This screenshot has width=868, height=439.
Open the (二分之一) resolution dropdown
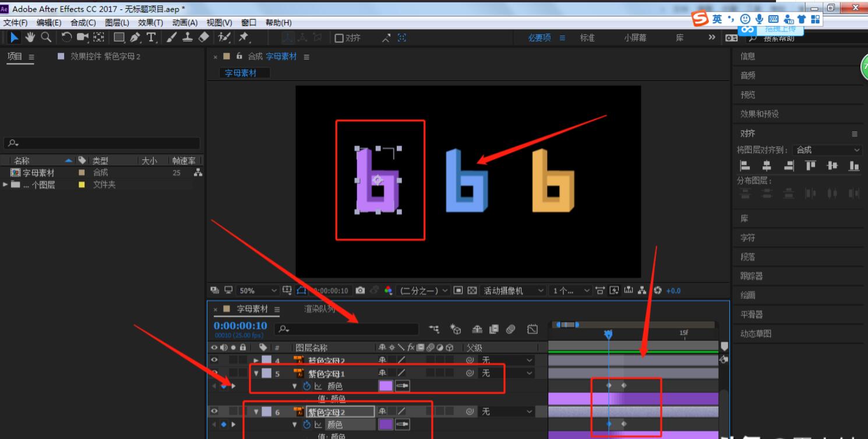click(425, 290)
